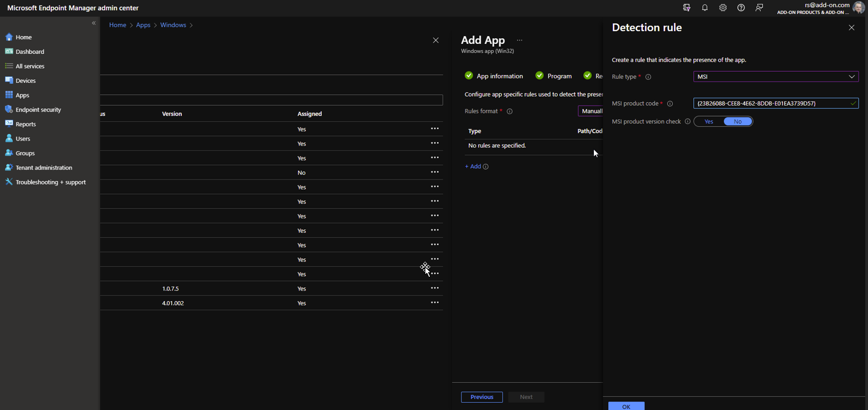Open Endpoint security in sidebar
This screenshot has width=868, height=410.
click(x=38, y=109)
